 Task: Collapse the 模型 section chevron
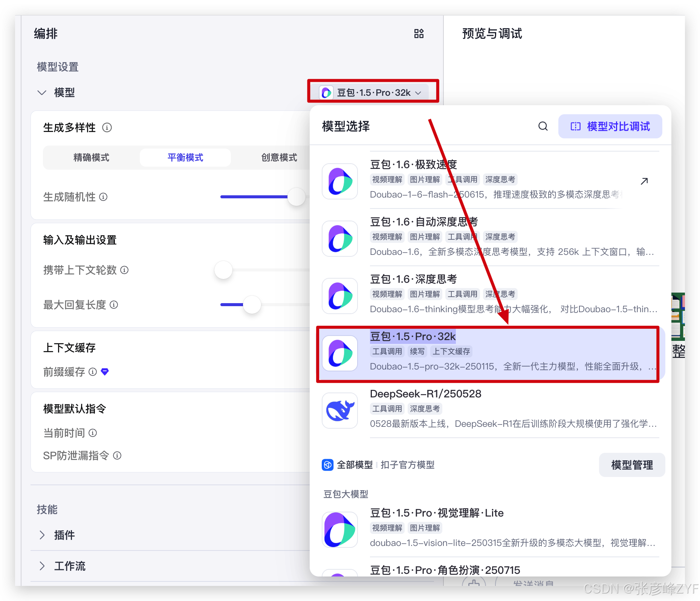click(x=42, y=92)
